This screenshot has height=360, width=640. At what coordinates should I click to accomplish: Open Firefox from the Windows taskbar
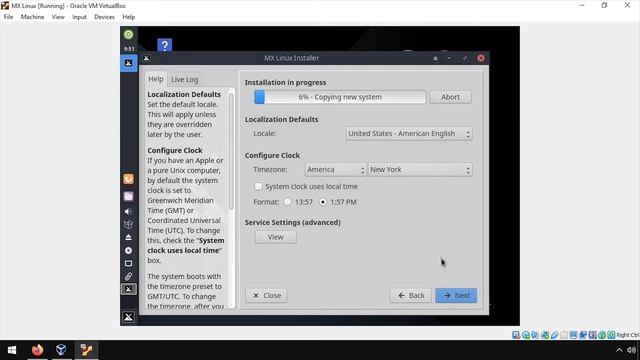click(x=37, y=350)
